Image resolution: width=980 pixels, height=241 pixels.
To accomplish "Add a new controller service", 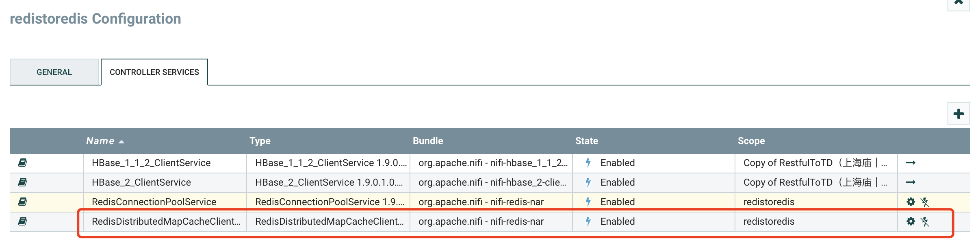I will point(958,114).
